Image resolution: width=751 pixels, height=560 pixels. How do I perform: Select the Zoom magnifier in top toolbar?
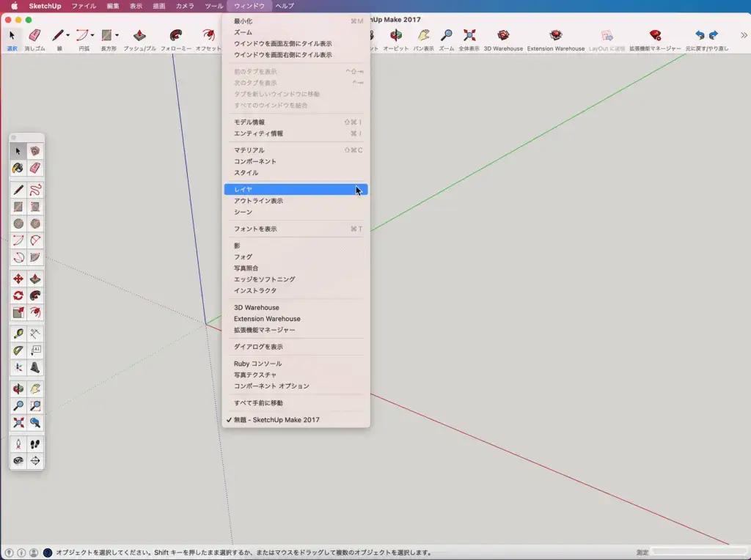(x=447, y=35)
